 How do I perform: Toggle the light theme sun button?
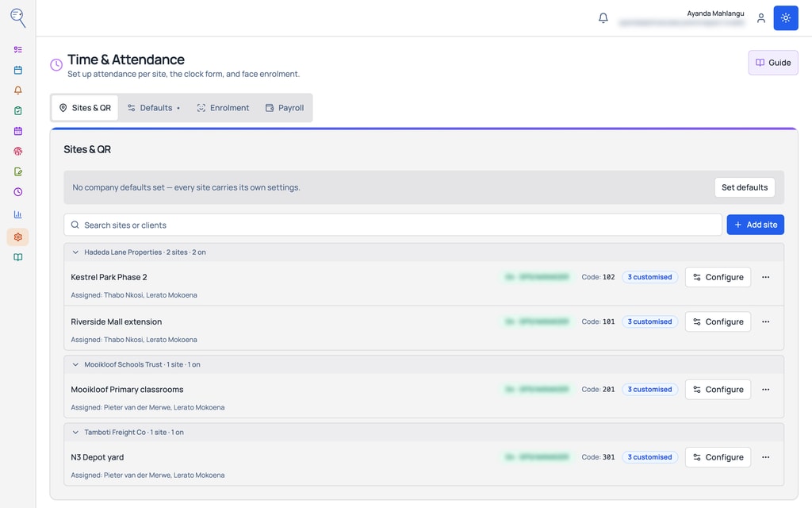pyautogui.click(x=786, y=18)
